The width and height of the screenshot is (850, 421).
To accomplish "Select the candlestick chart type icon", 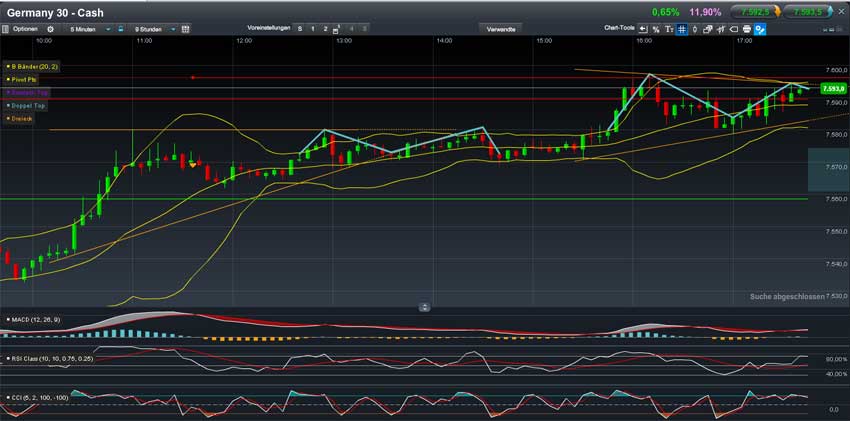I will (x=695, y=29).
